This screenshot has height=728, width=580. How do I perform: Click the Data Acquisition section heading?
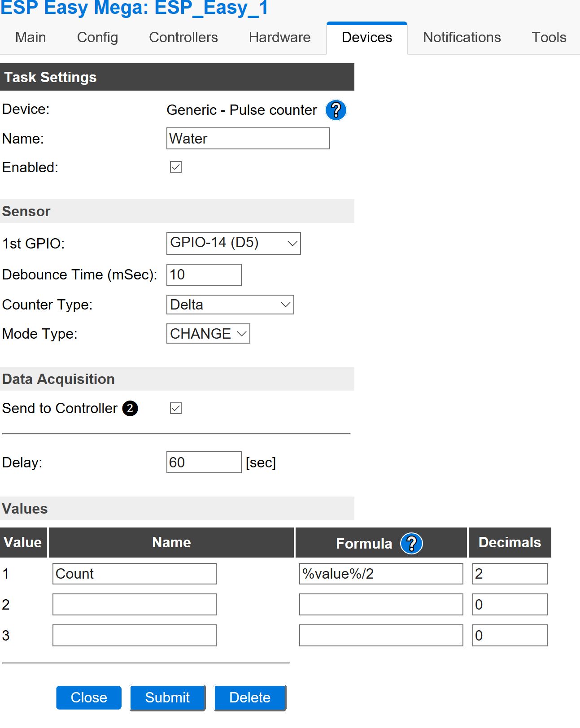click(177, 379)
